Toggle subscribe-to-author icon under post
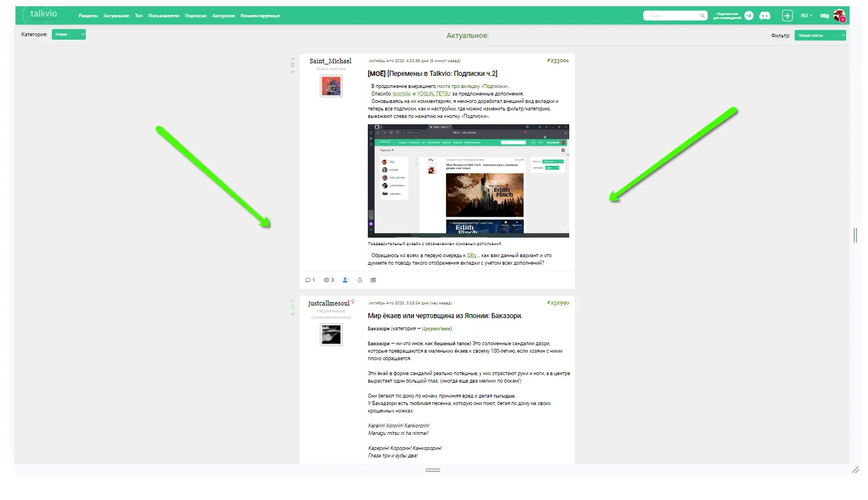 point(345,280)
